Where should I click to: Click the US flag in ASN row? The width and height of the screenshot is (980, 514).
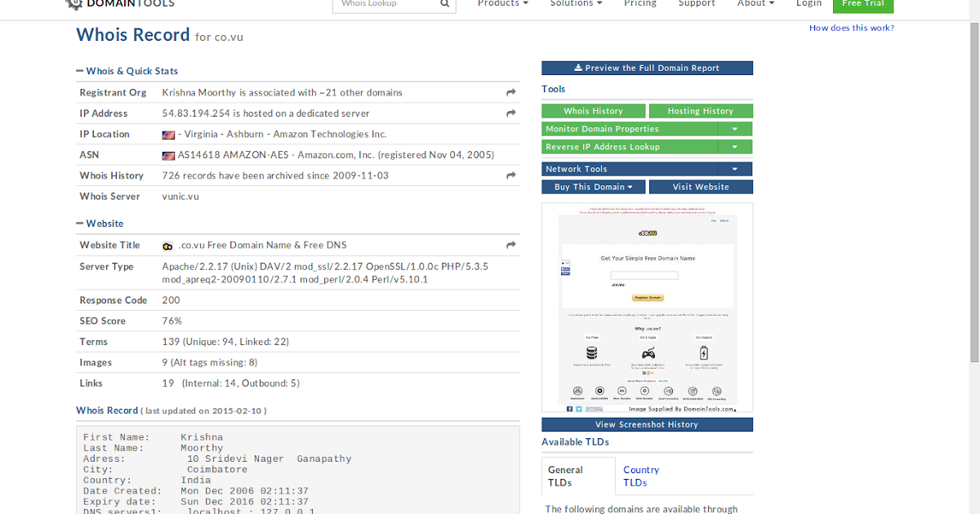pyautogui.click(x=168, y=155)
